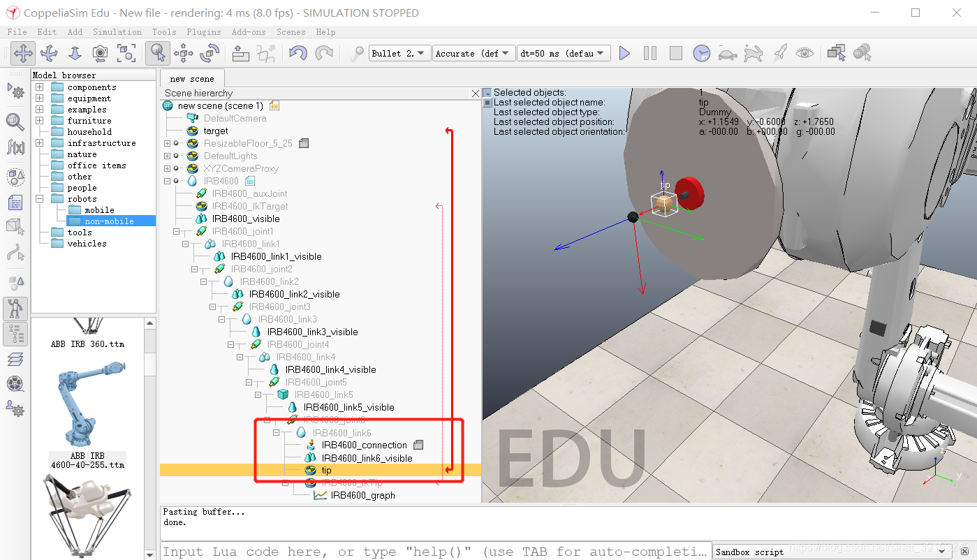Click the Lua command input field

click(x=435, y=552)
